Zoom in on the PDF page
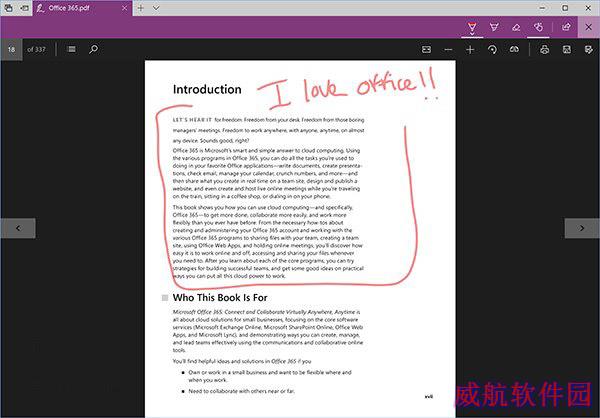The image size is (600, 418). [x=470, y=49]
